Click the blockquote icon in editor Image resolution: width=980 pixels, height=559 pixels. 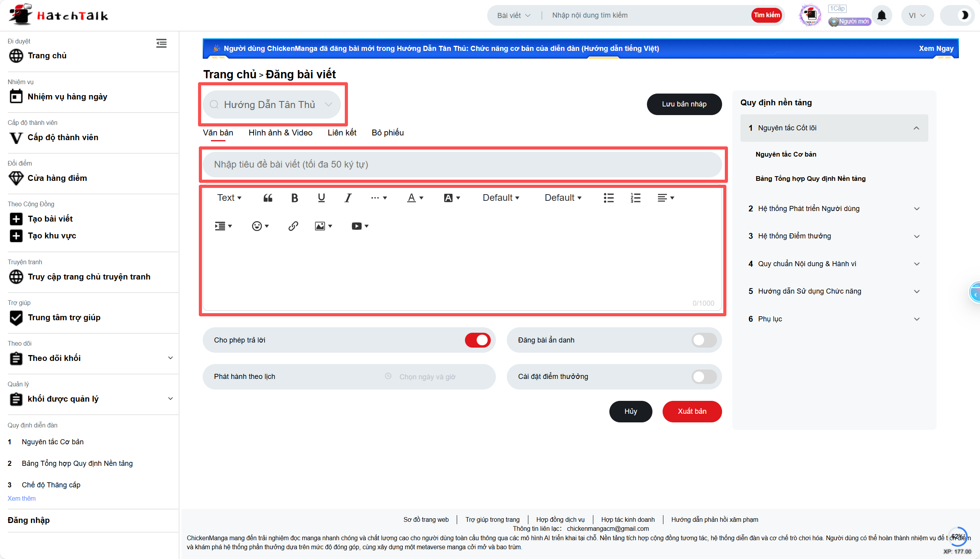point(268,198)
